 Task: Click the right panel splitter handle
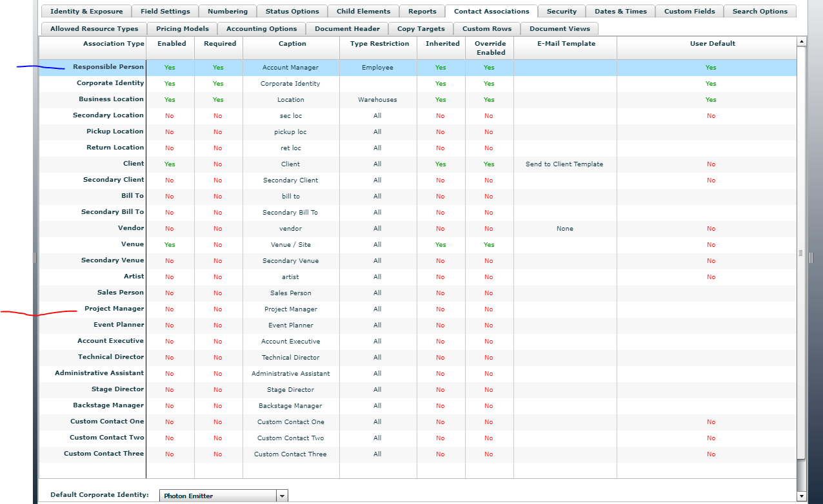811,257
